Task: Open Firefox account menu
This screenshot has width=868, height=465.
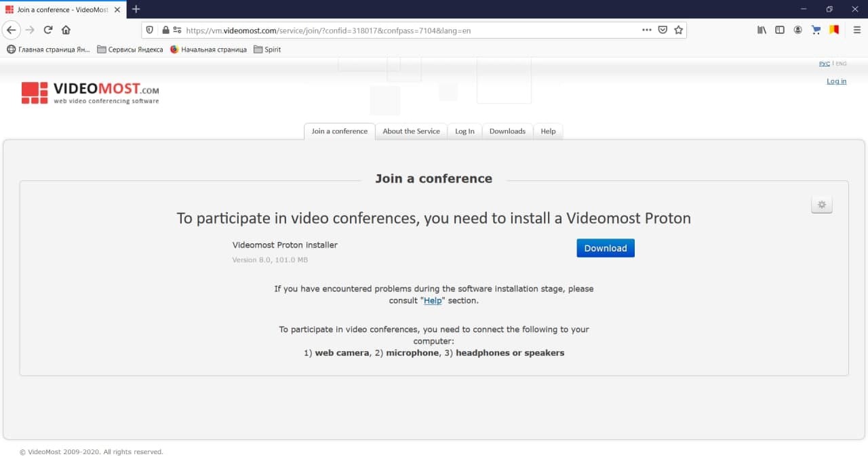Action: (797, 30)
